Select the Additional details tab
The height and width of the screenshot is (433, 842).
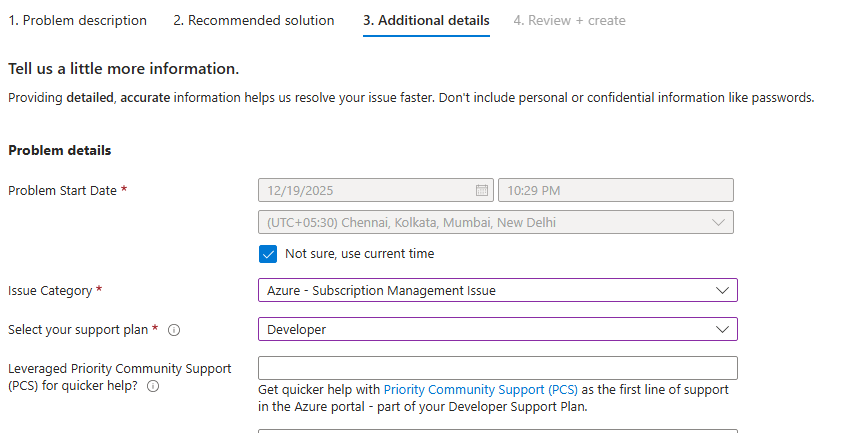(x=426, y=20)
